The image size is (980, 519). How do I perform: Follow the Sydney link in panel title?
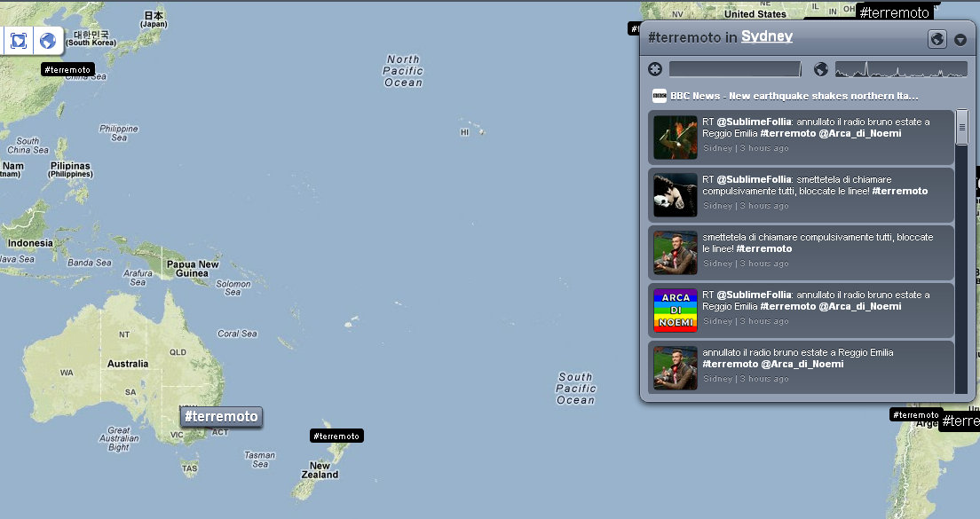coord(767,37)
